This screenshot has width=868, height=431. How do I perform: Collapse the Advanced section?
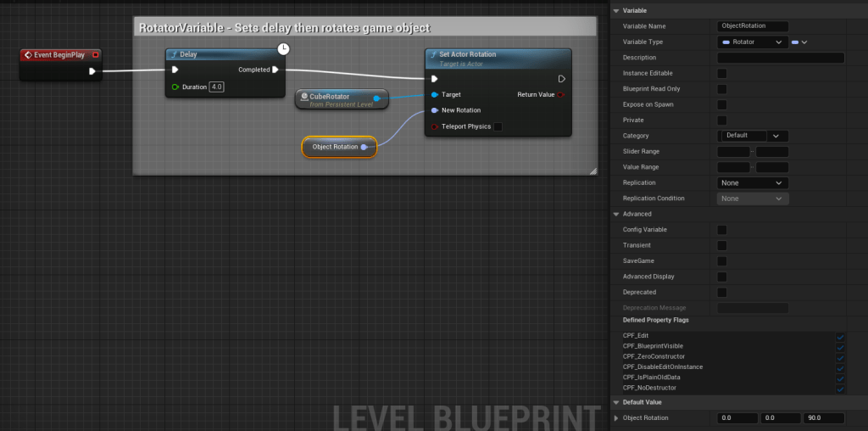(615, 214)
